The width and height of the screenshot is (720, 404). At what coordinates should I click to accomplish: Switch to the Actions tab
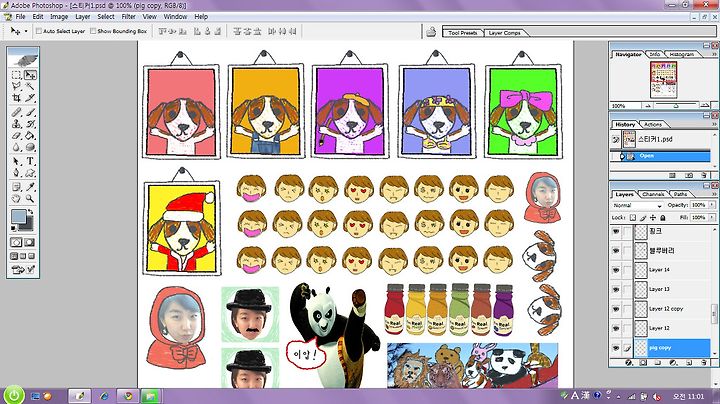coord(652,124)
